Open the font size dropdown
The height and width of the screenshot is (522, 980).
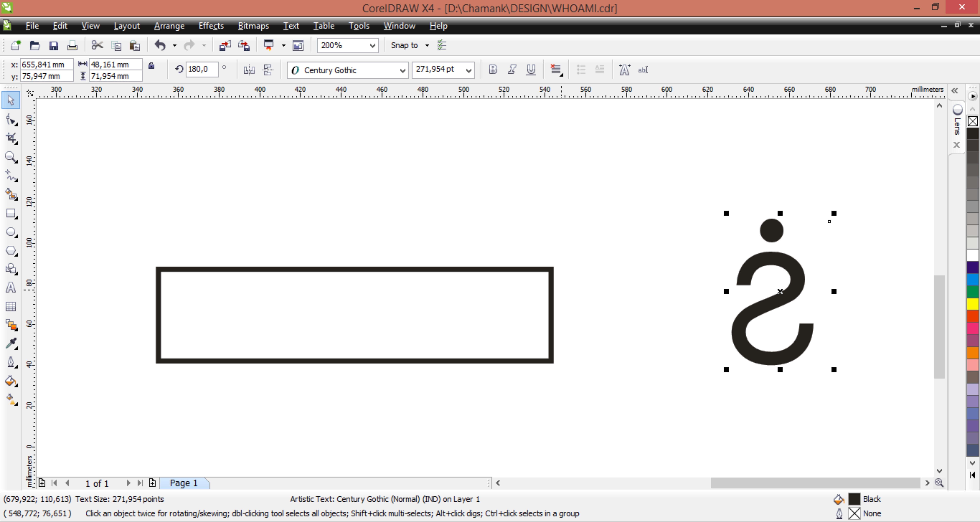[469, 70]
